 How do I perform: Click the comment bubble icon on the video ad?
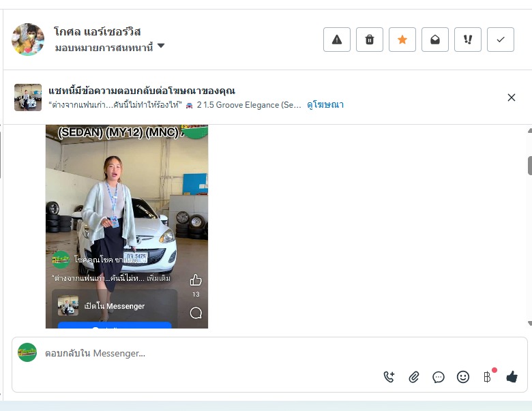[x=196, y=313]
